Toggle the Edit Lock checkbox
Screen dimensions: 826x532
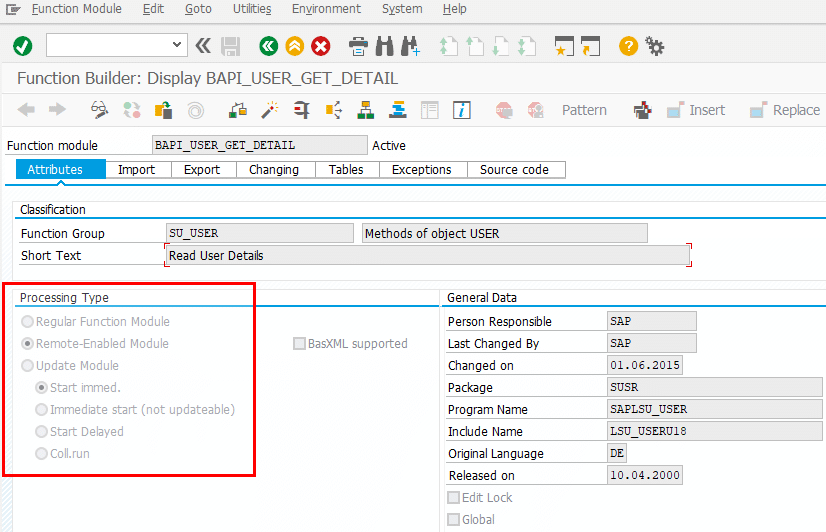pos(454,498)
